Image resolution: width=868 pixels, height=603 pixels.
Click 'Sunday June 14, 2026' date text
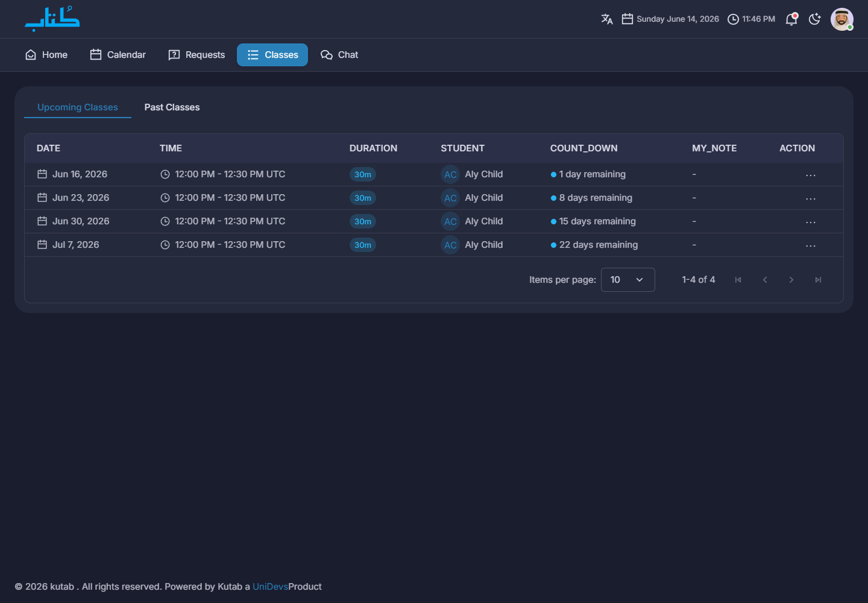(678, 19)
